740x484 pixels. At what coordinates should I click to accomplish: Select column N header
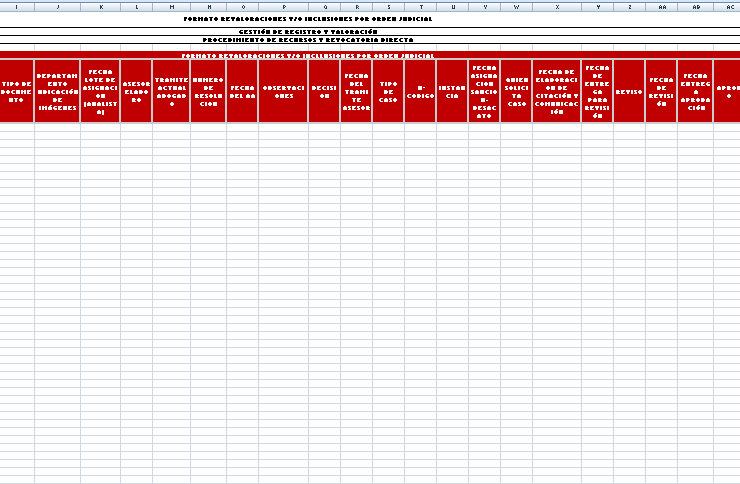pos(209,7)
